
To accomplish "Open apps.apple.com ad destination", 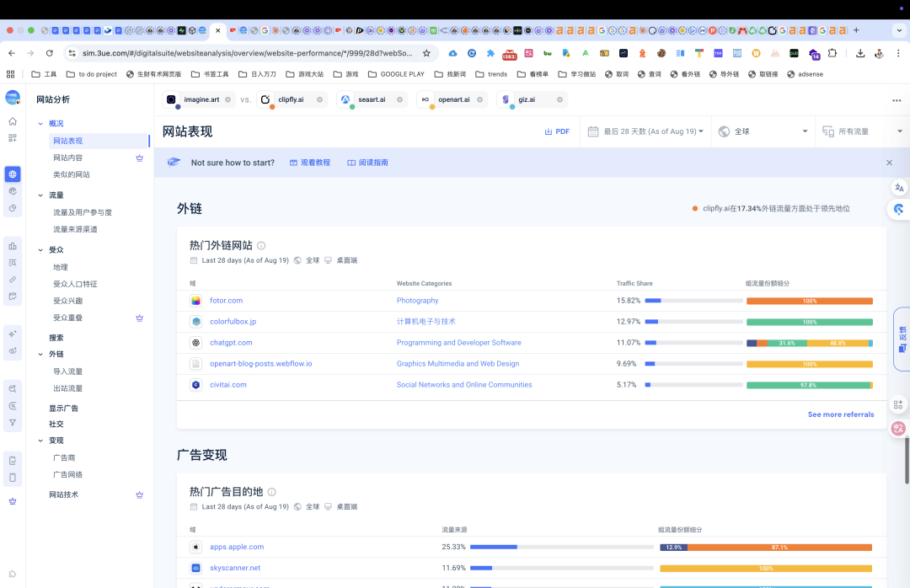I will click(x=237, y=547).
